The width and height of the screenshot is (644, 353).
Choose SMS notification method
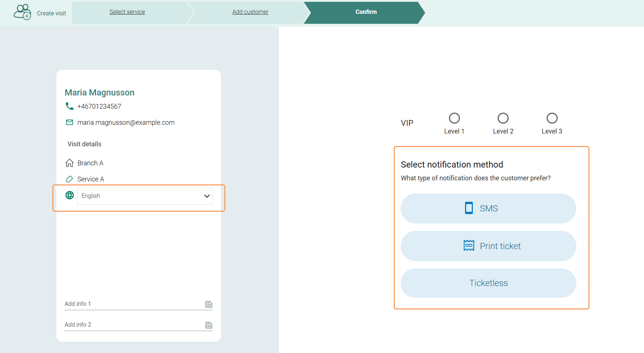tap(488, 209)
